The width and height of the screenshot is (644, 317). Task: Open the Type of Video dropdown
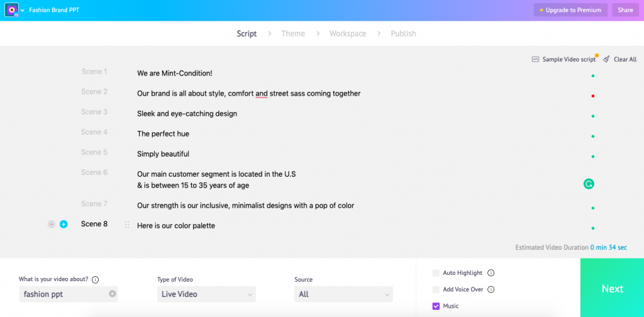coord(206,294)
